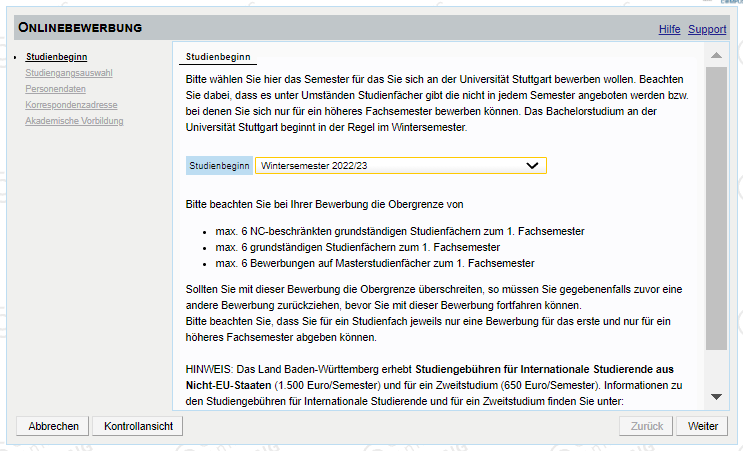Select the Studienbeginn tab header
Screen dimensions: 743x451
[218, 57]
